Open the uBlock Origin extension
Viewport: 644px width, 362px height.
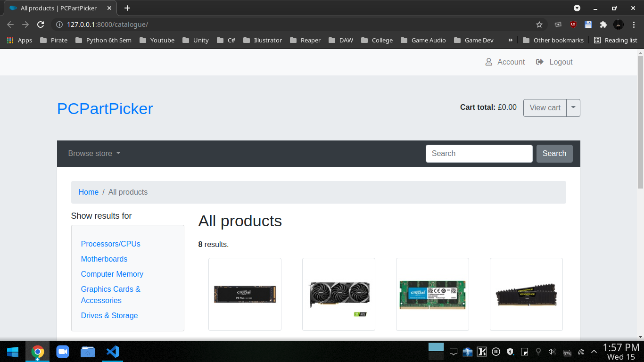tap(573, 25)
